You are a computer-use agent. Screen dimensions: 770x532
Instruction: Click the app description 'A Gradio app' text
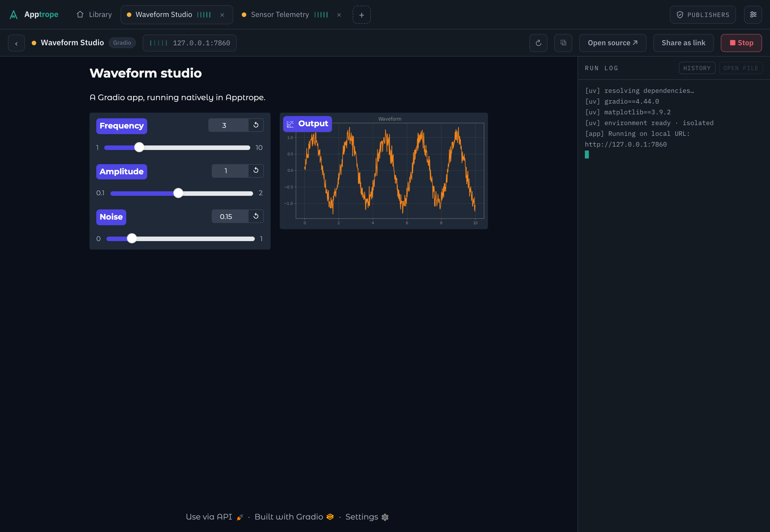[177, 98]
